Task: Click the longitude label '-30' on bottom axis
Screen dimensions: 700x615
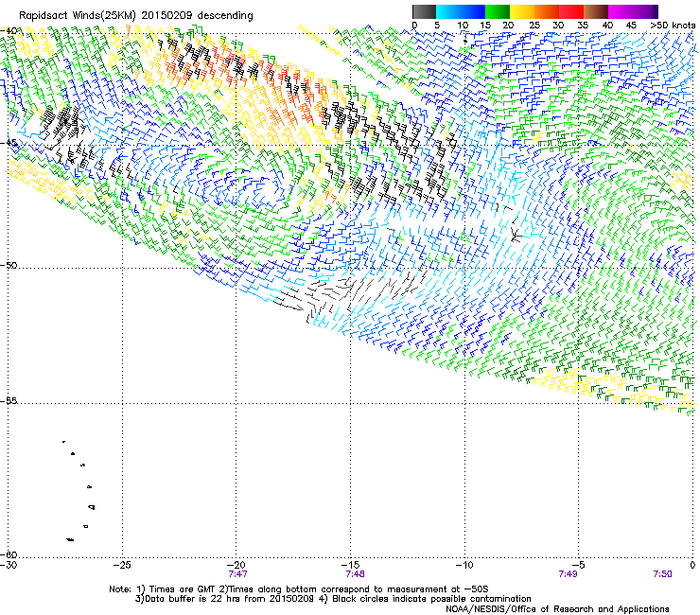Action: coord(9,565)
